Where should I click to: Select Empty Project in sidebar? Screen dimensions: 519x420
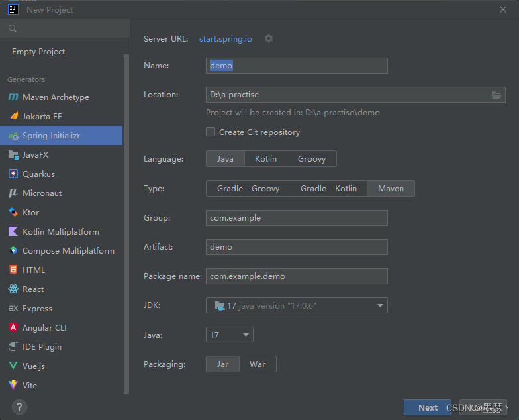click(x=38, y=52)
